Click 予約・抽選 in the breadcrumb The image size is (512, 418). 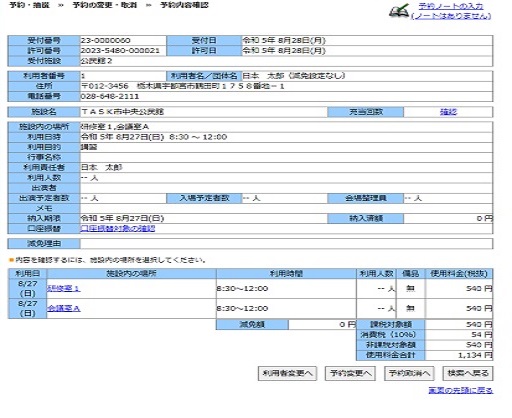tap(29, 5)
